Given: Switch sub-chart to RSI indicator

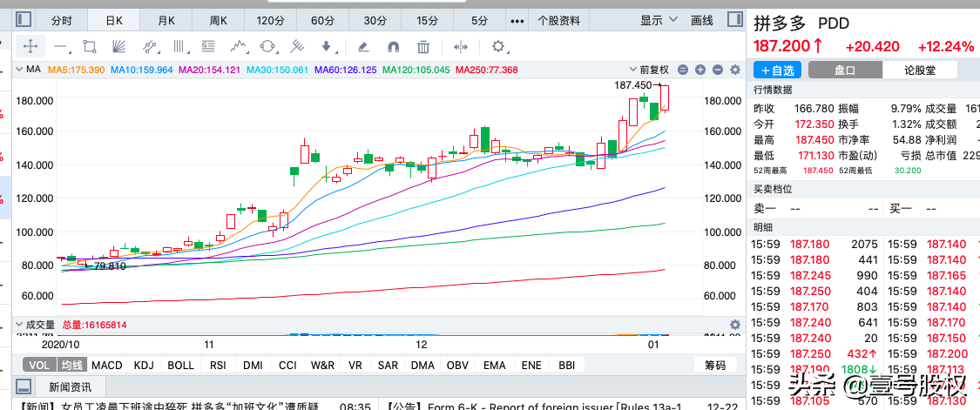Looking at the screenshot, I should pos(218,365).
